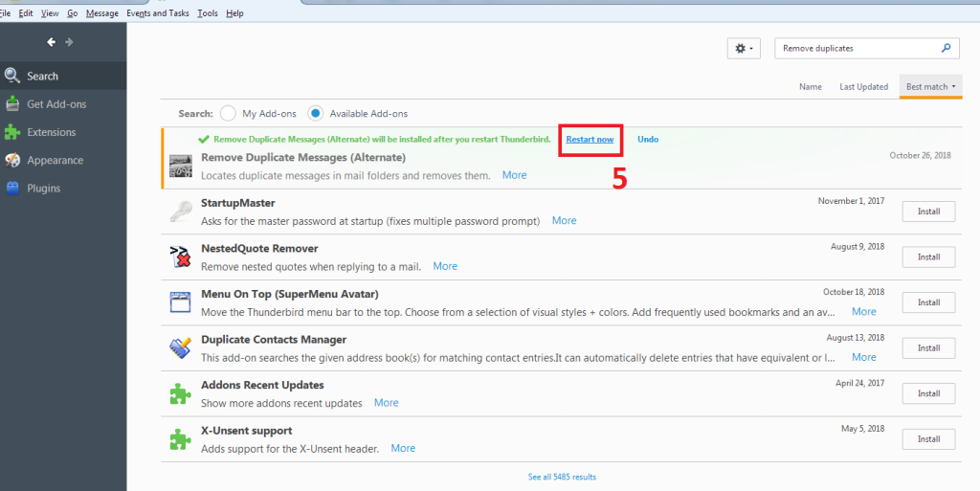
Task: Select the My Add-ons radio button
Action: [x=228, y=113]
